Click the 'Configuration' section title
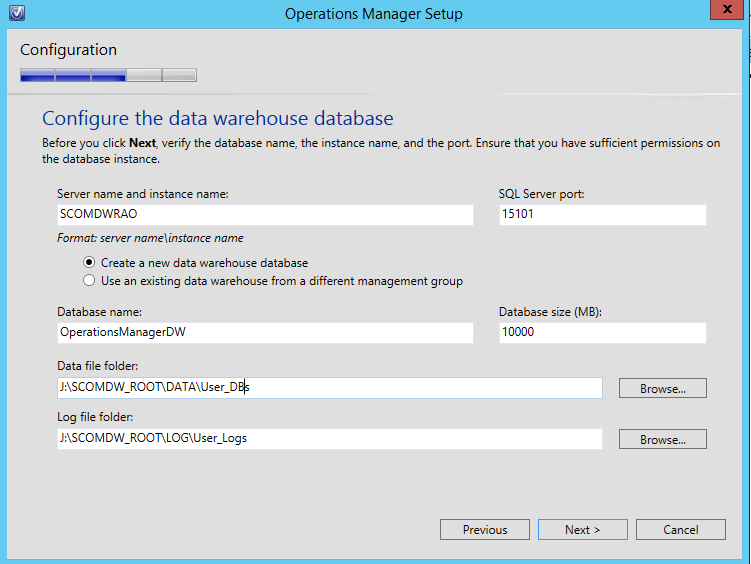Screen dimensions: 751x564 (x=68, y=50)
